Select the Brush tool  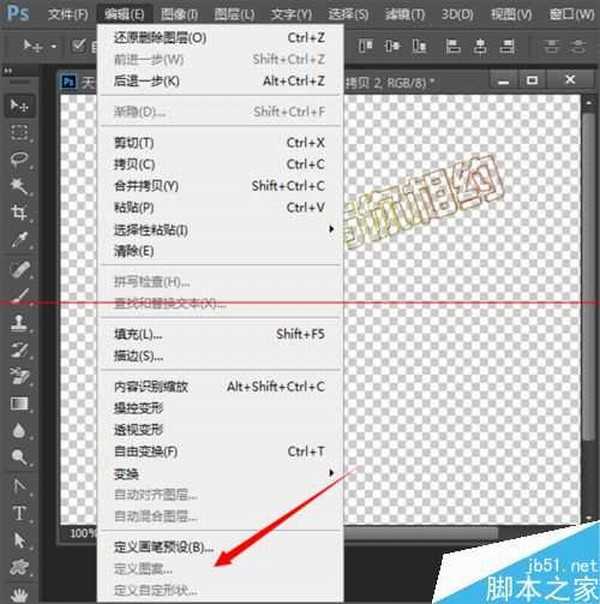[19, 296]
